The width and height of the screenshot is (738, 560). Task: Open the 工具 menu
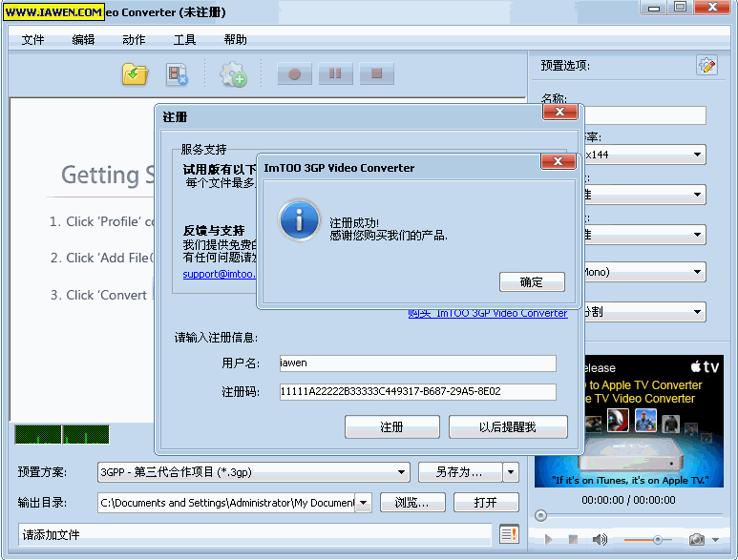[184, 40]
